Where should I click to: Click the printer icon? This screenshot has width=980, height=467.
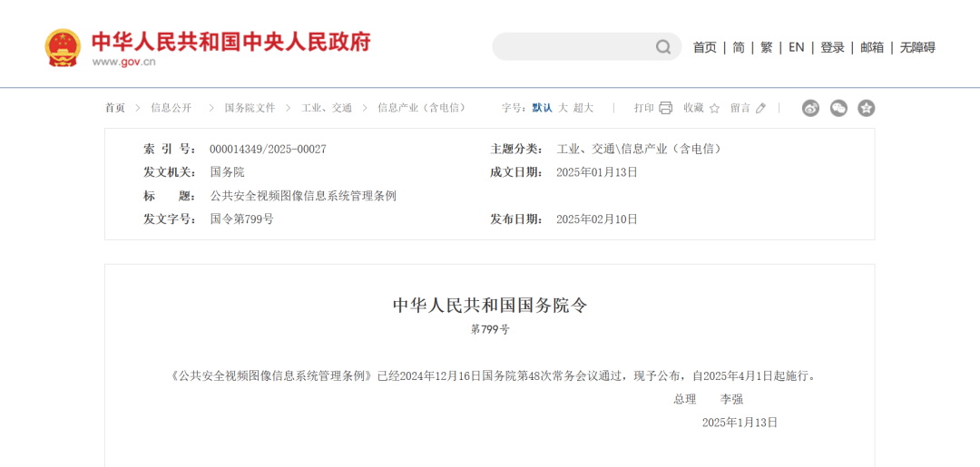(x=665, y=108)
